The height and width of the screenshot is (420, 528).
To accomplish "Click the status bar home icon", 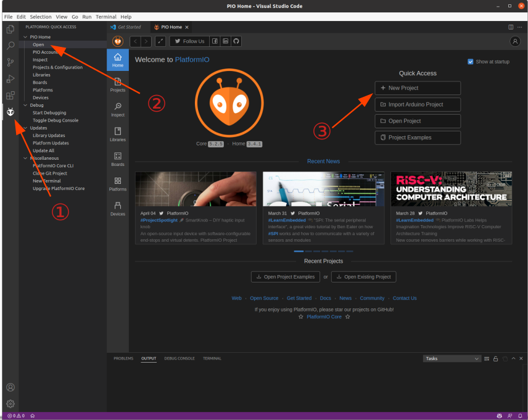I will tap(33, 416).
